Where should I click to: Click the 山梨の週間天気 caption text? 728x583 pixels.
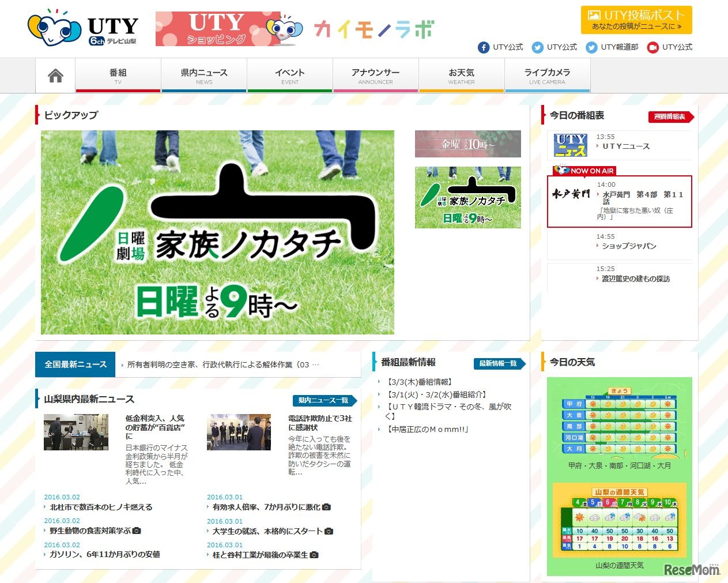tap(619, 565)
